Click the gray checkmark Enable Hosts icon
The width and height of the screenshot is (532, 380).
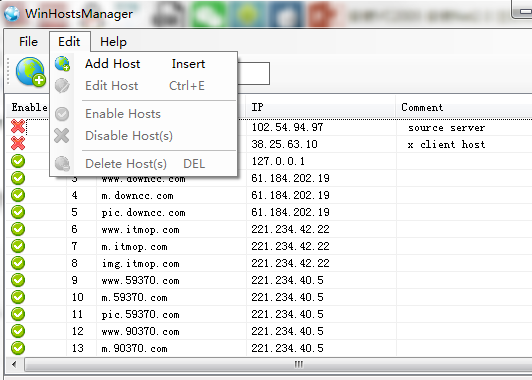pos(62,114)
